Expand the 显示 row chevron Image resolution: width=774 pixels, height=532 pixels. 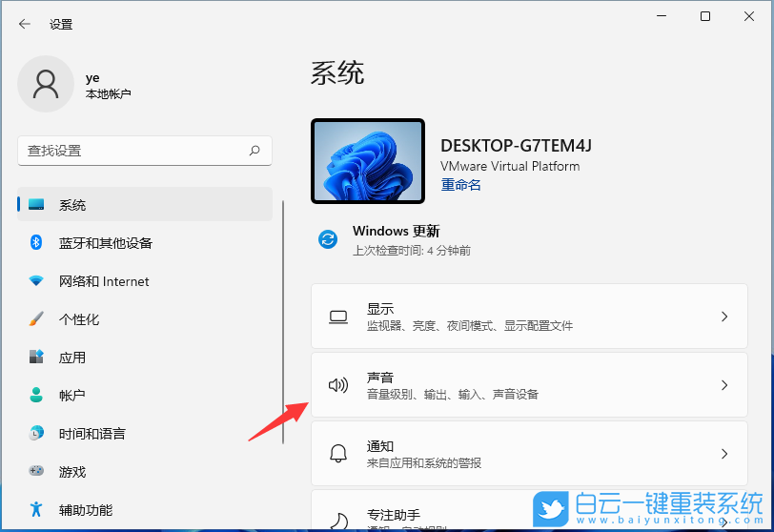tap(724, 317)
